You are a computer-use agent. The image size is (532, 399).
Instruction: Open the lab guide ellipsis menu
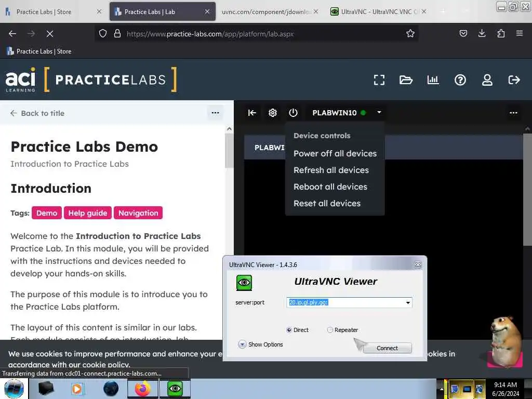(215, 113)
